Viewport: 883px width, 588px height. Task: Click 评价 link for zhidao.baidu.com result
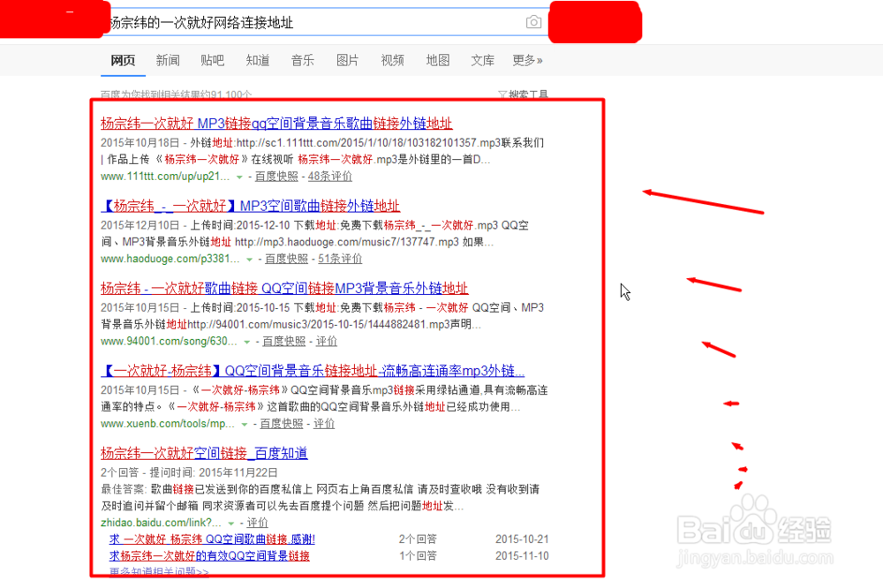257,523
